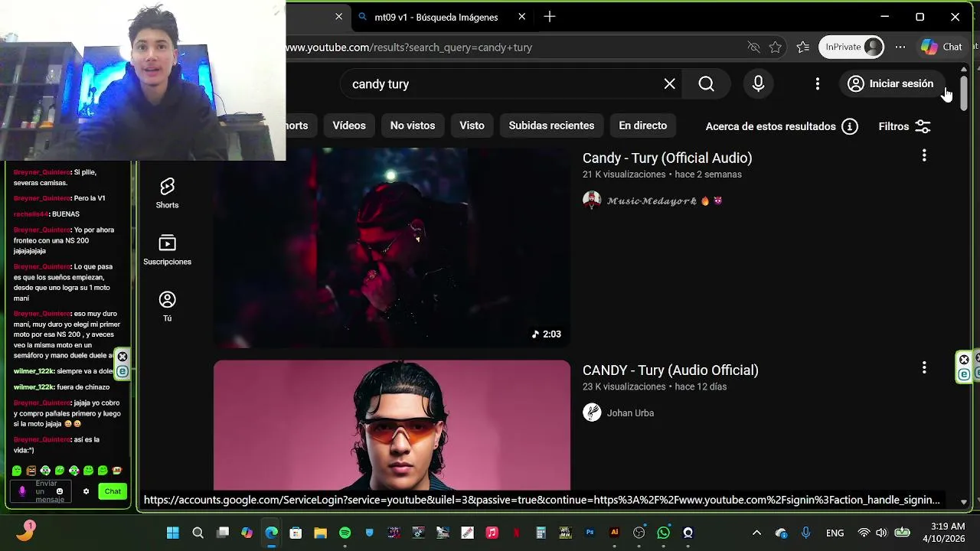Open Windows taskbar search
The width and height of the screenshot is (980, 551).
coord(198,533)
